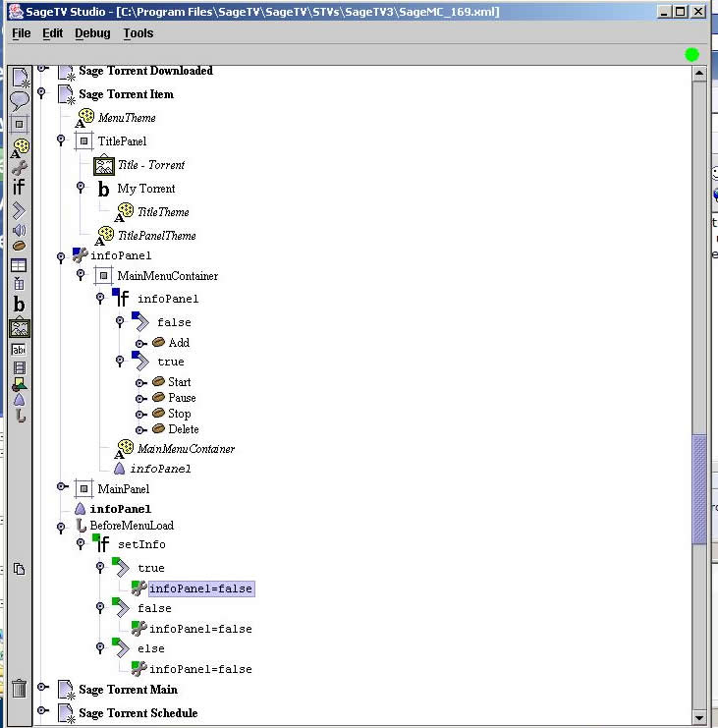Screen dimensions: 718x728
Task: Click the scrollbar up arrow
Action: pos(699,74)
